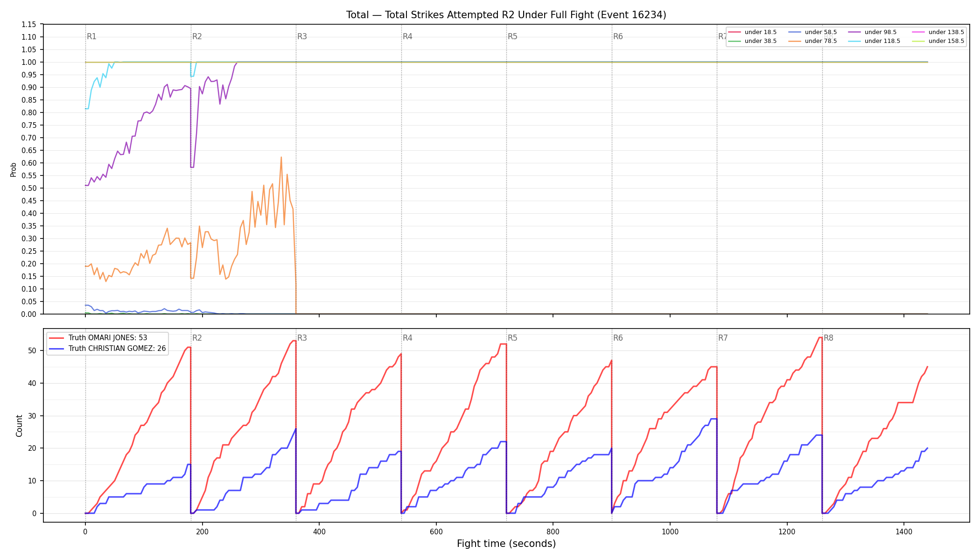Click the R4 round label in the count chart
Image resolution: width=980 pixels, height=560 pixels.
pos(408,338)
